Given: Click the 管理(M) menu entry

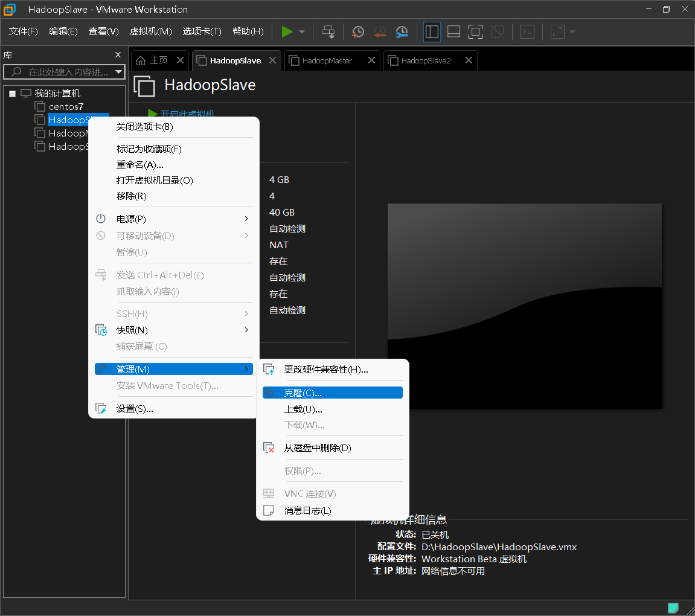Looking at the screenshot, I should 174,369.
